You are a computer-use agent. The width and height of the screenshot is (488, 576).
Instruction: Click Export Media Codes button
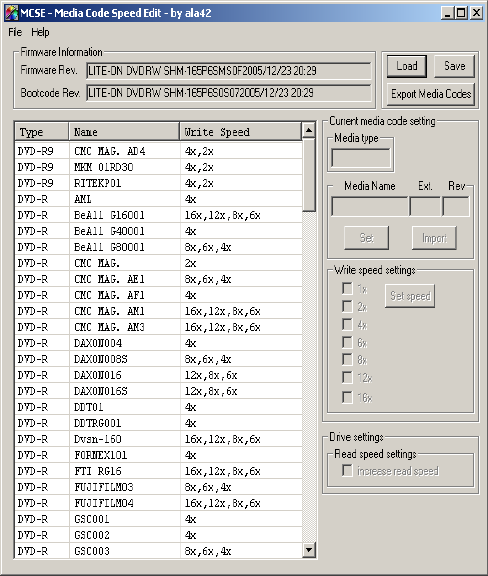(431, 94)
